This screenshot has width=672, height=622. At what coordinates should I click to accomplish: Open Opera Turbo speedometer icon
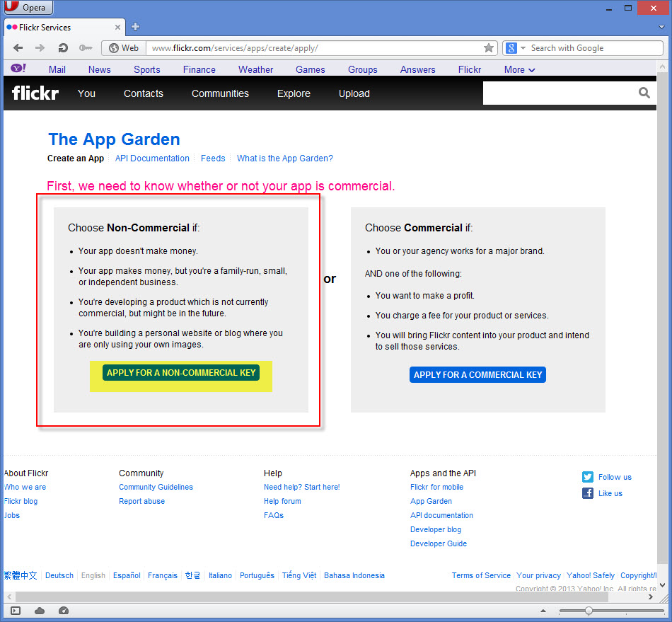[x=64, y=611]
